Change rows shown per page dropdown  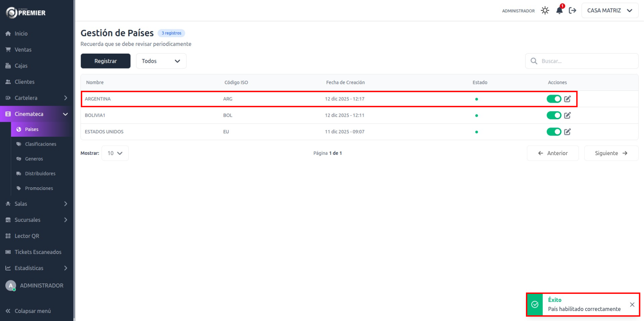coord(115,153)
